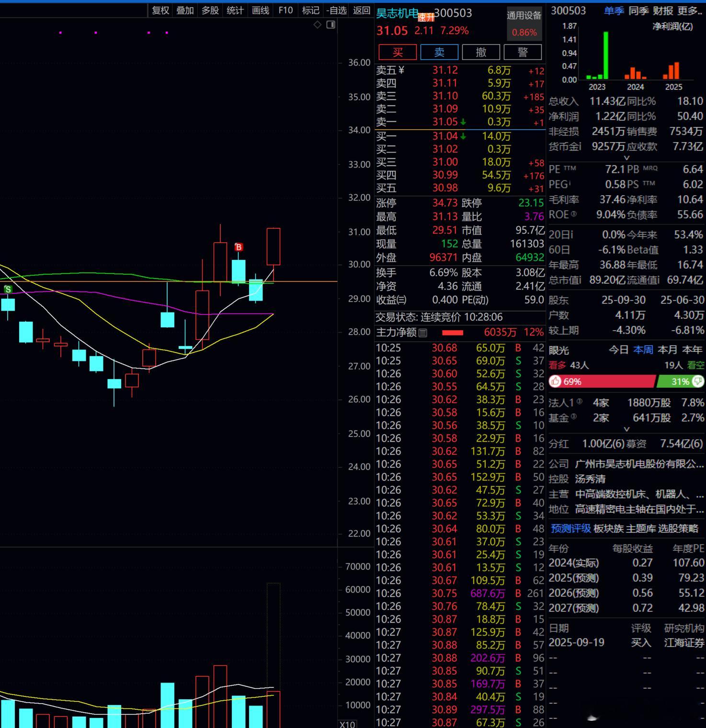Open the 画线 drawing tools
The height and width of the screenshot is (728, 706).
pyautogui.click(x=261, y=10)
